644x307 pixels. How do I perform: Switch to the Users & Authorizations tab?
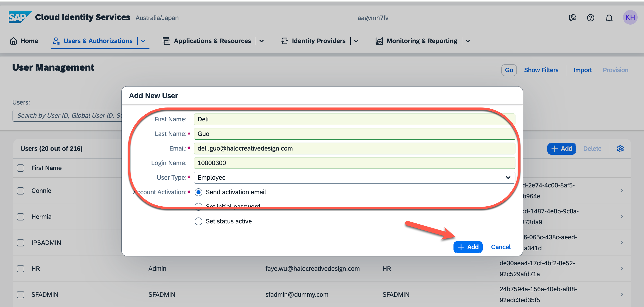pyautogui.click(x=98, y=41)
